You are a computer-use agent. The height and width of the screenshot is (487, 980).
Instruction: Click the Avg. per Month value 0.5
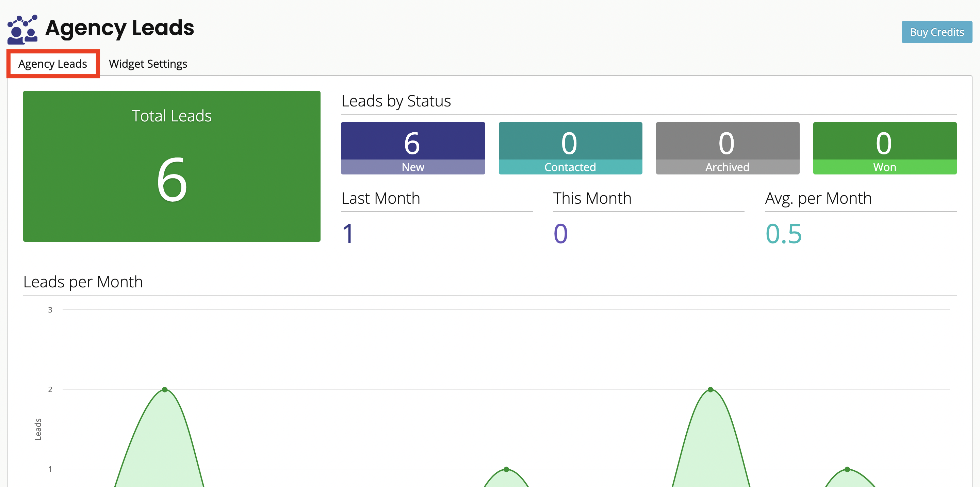(x=783, y=233)
